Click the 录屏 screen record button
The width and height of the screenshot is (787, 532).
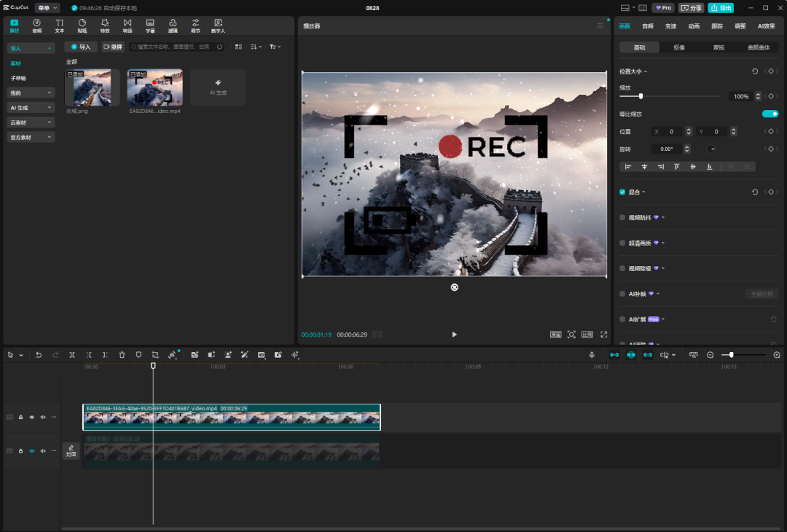pos(113,47)
